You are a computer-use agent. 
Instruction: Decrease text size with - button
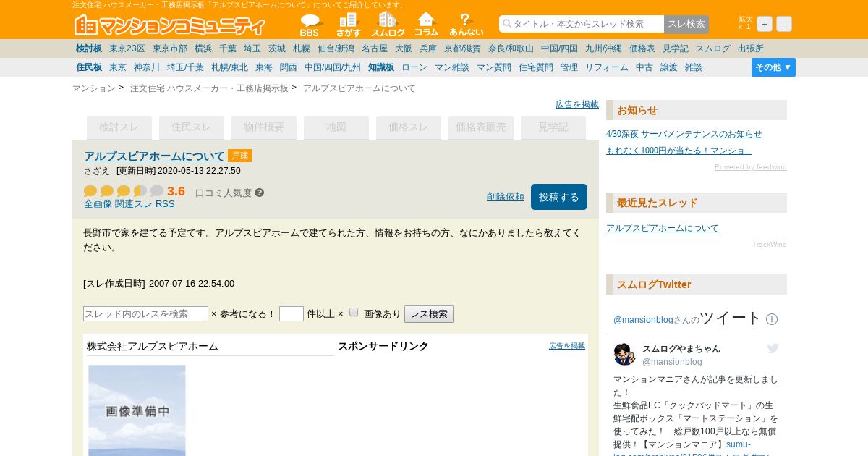tap(784, 24)
